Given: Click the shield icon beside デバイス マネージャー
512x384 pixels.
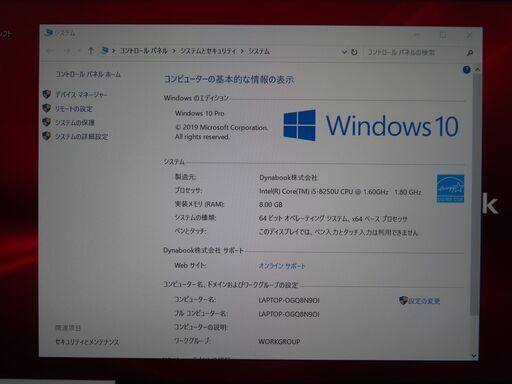Looking at the screenshot, I should (x=47, y=94).
